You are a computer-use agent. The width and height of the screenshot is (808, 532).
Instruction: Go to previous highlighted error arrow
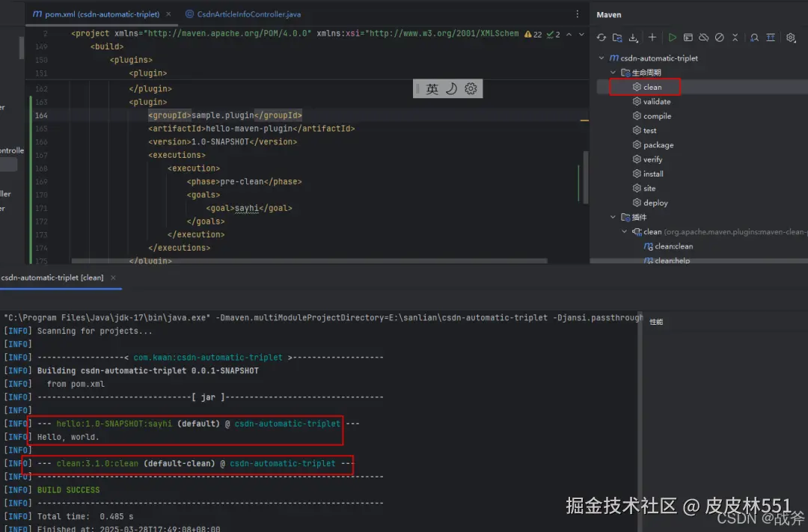point(569,34)
